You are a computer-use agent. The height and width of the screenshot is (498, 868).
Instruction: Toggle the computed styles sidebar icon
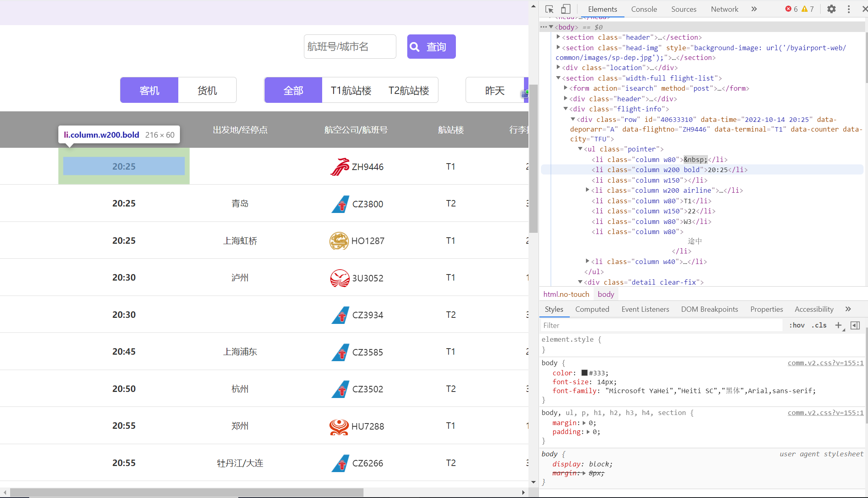click(855, 325)
